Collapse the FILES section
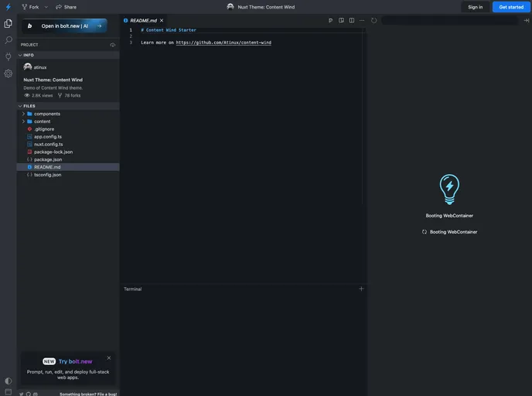Screen dimensions: 532x396 tap(68, 106)
